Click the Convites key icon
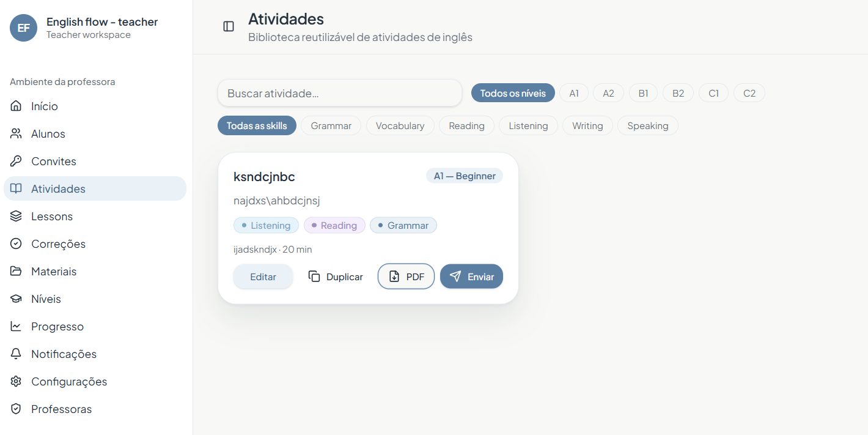The image size is (868, 435). coord(16,161)
